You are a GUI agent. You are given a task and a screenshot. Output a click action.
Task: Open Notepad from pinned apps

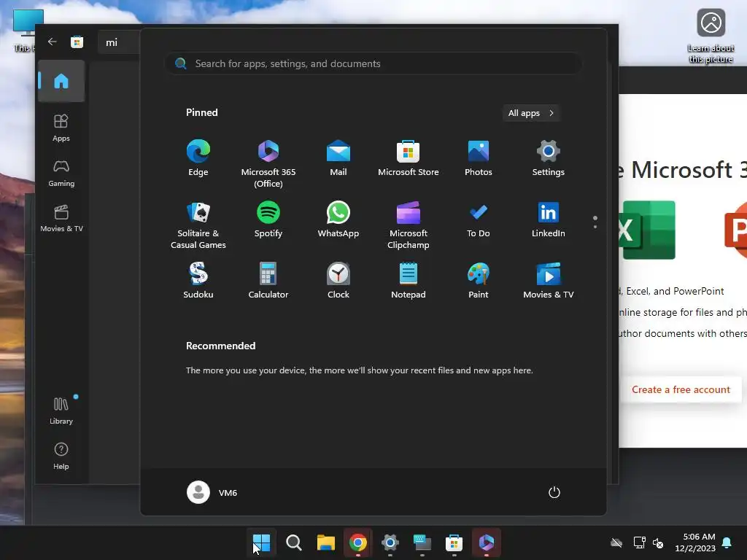pos(409,281)
